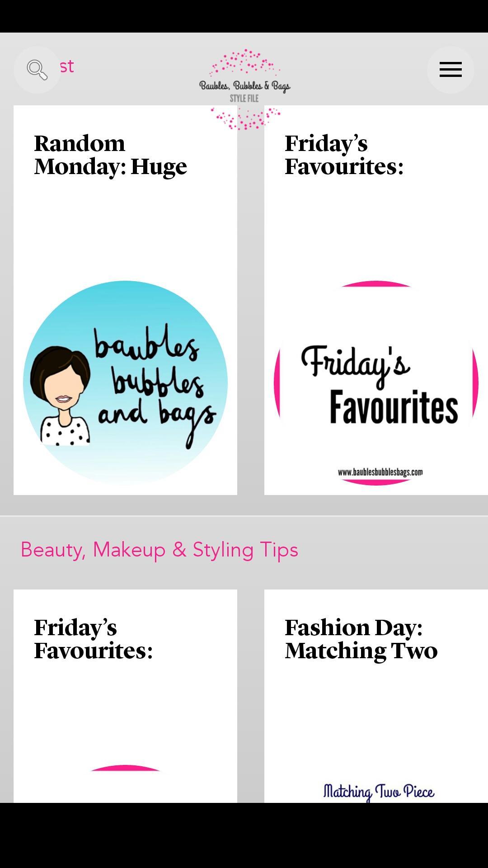The height and width of the screenshot is (868, 488).
Task: Select the Random Monday: Huge article title
Action: [x=110, y=155]
